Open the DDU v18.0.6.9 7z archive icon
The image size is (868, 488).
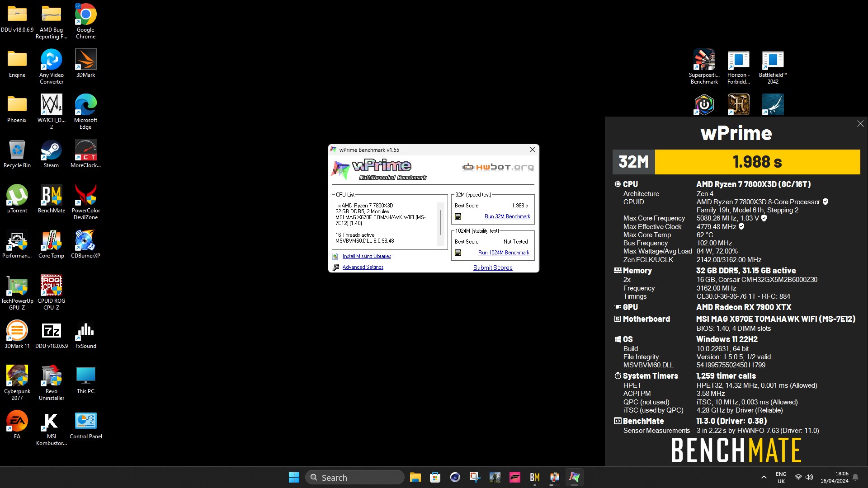click(x=52, y=334)
